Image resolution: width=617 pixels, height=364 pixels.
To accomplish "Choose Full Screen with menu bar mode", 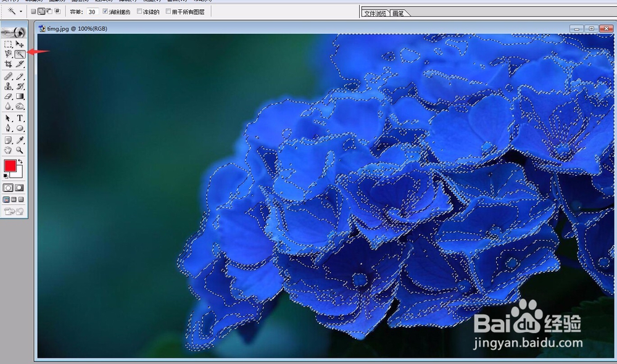I will point(14,199).
